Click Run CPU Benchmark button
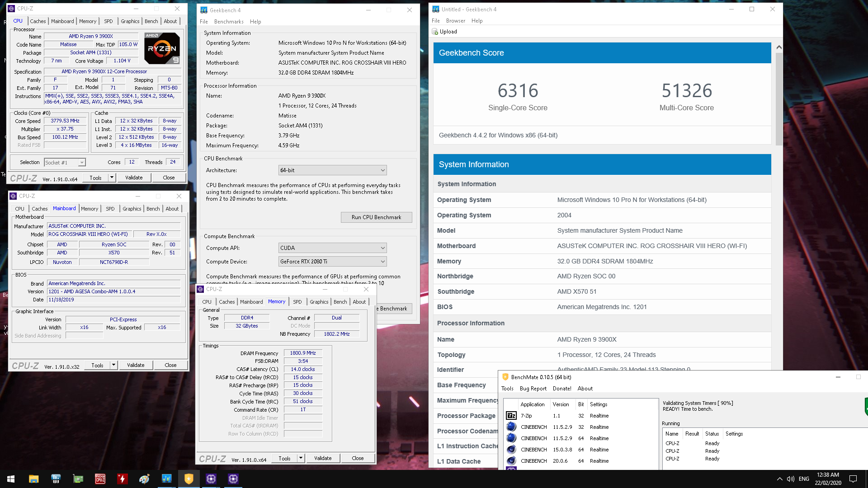 [x=376, y=217]
